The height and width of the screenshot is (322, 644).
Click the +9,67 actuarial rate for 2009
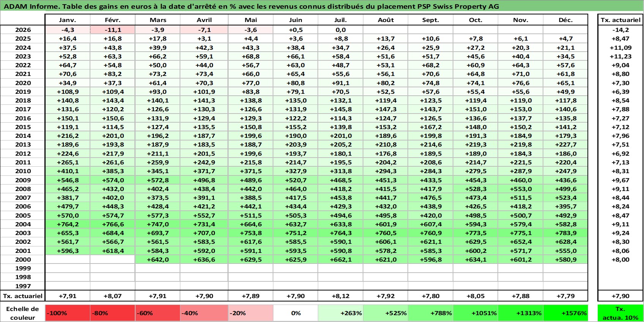point(620,180)
